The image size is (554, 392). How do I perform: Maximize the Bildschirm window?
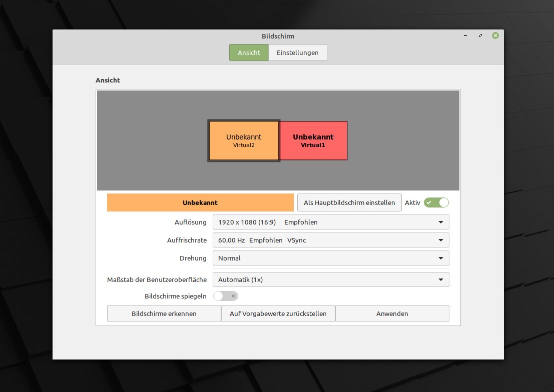pos(480,35)
